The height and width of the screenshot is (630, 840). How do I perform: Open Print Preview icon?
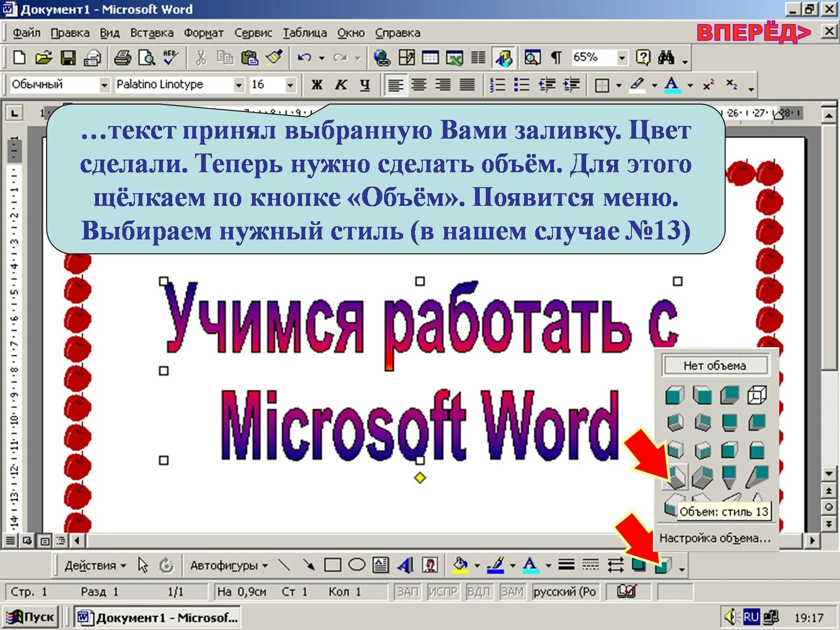tap(147, 58)
